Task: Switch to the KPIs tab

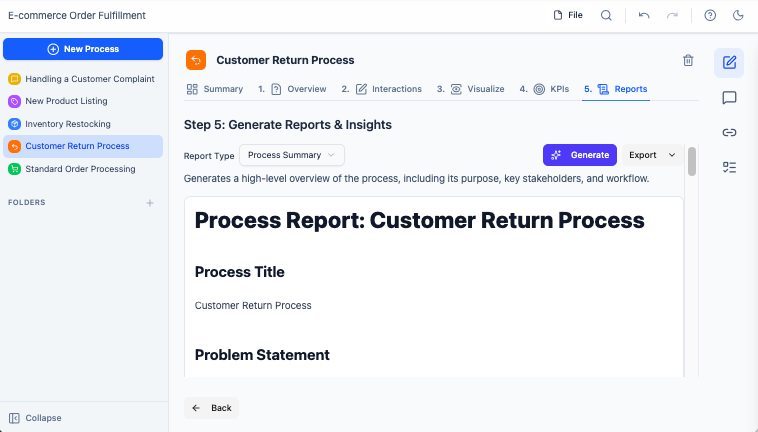Action: (551, 89)
